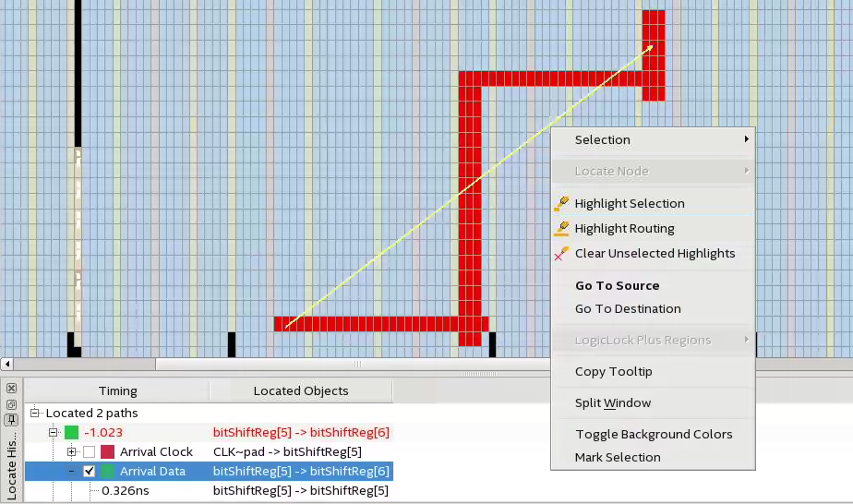Click the green Arrival Data color swatch
The image size is (853, 504).
tap(108, 472)
